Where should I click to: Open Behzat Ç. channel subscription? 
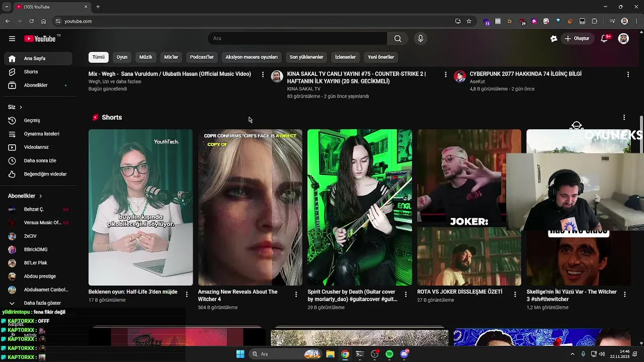pos(38,209)
